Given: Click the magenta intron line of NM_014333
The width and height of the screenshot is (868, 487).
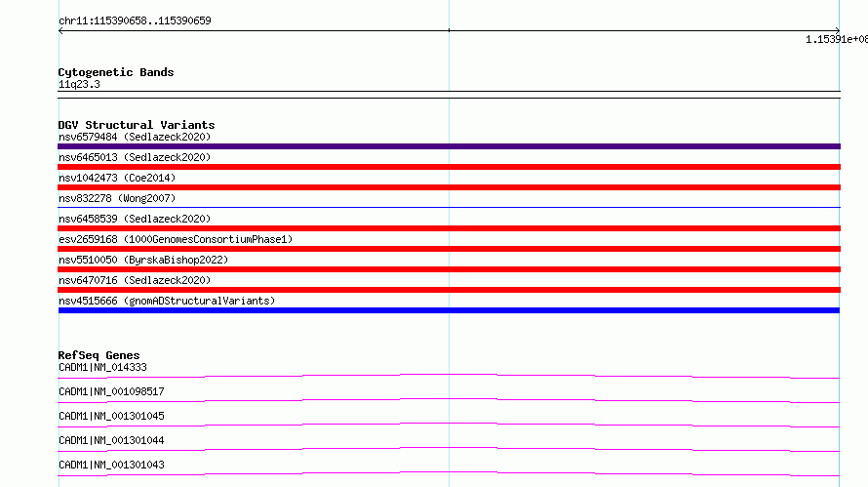Looking at the screenshot, I should (x=449, y=376).
